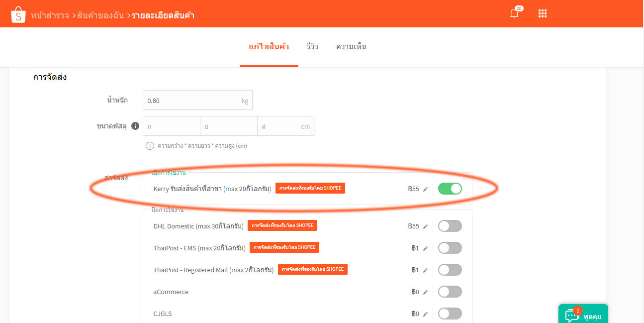Click the height (ส) input field
Screen dimensions: 644x323
point(285,126)
